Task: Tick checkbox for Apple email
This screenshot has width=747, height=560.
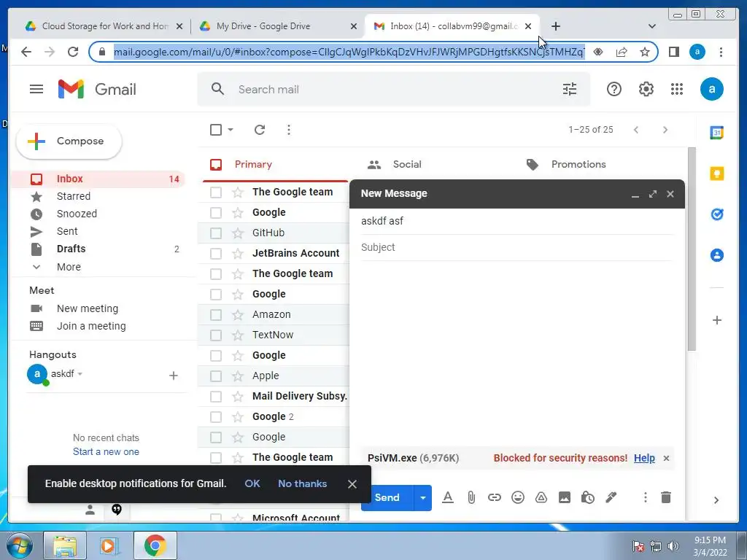Action: click(216, 376)
